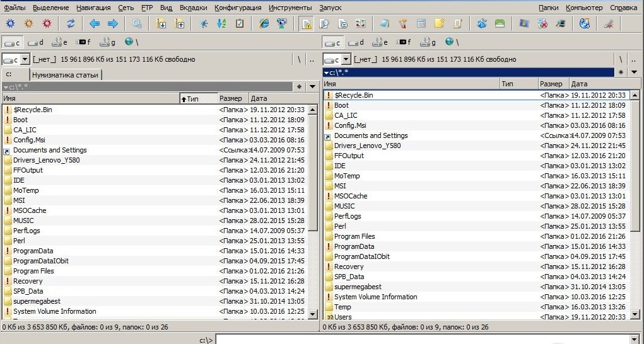Click the blue globe disc toolbar icon

pos(585,24)
